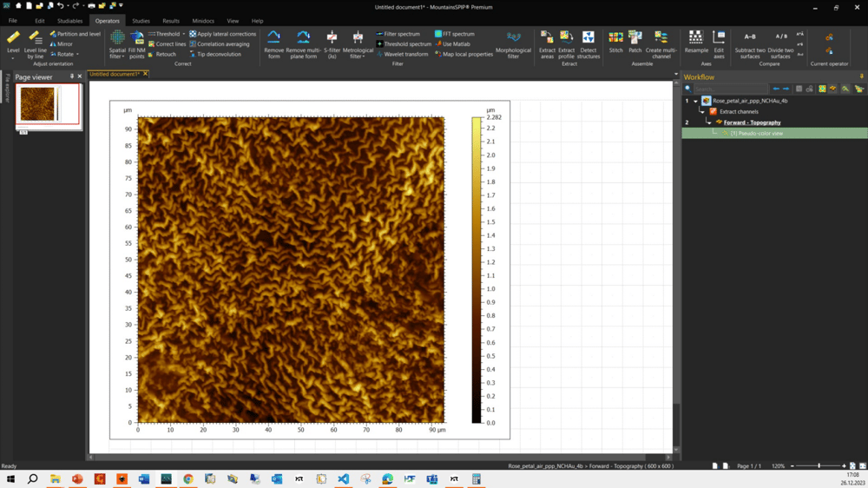
Task: Switch to the Minidocs tab
Action: [x=202, y=21]
